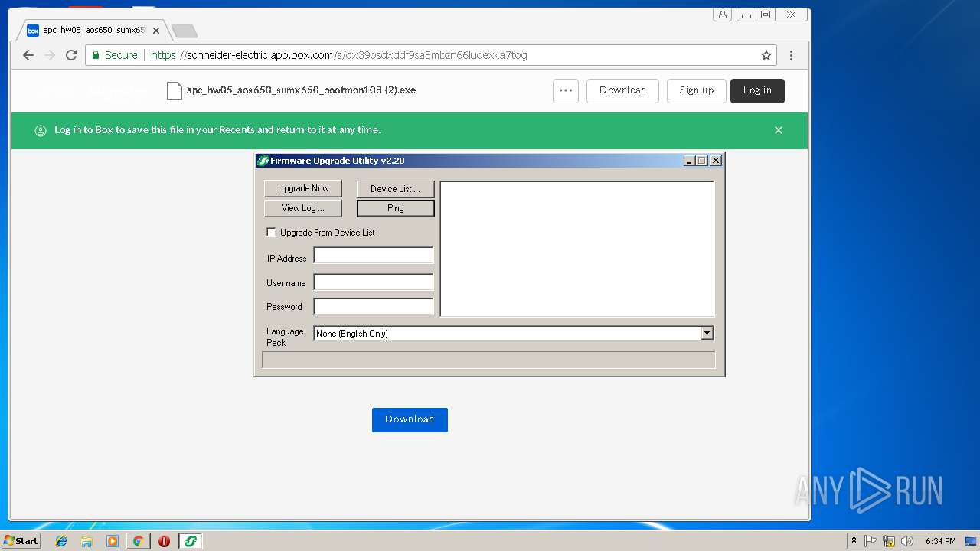Viewport: 980px width, 551px height.
Task: Open Windows Media Player from the taskbar
Action: click(x=113, y=541)
